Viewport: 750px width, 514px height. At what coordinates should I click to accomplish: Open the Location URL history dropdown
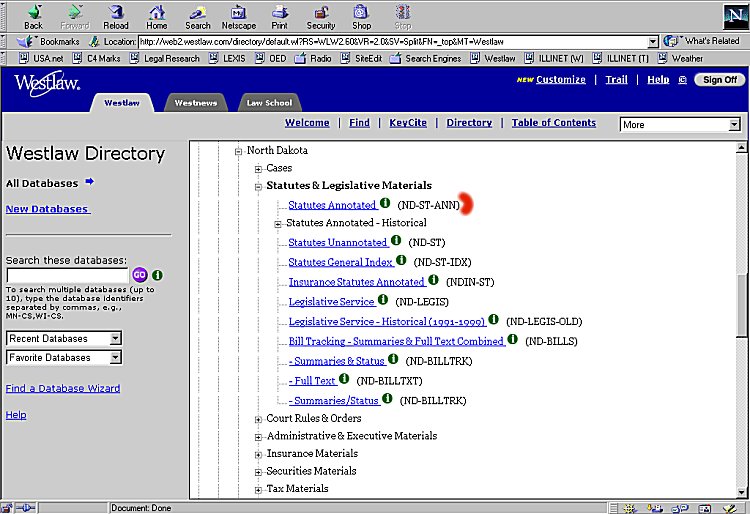pos(652,42)
